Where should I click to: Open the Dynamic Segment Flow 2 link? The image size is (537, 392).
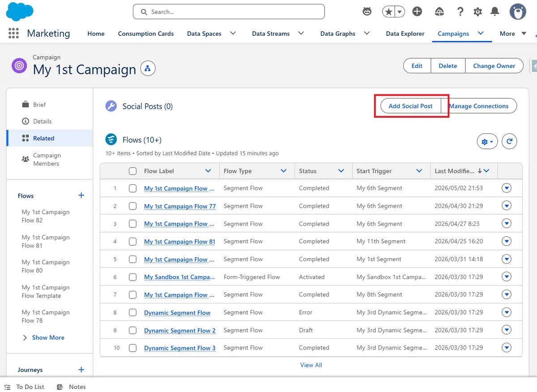point(180,330)
